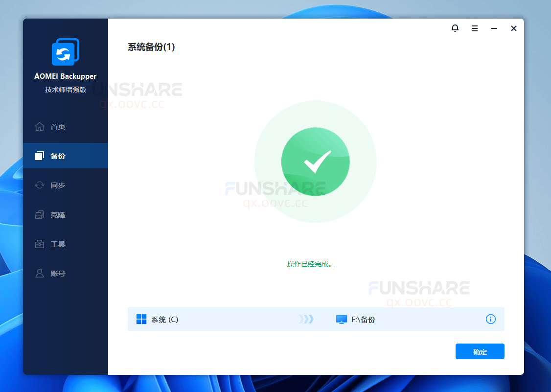Select the 系统 (C) source entry
This screenshot has width=551, height=392.
click(x=165, y=319)
